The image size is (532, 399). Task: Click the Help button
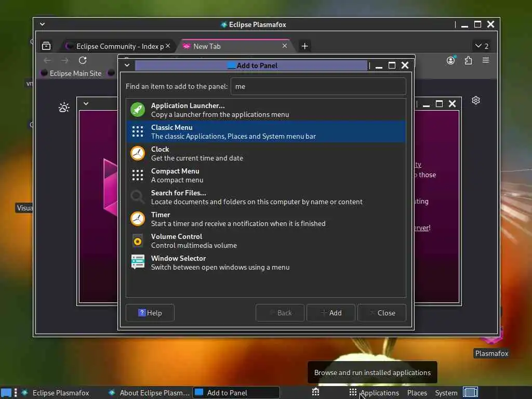click(150, 312)
